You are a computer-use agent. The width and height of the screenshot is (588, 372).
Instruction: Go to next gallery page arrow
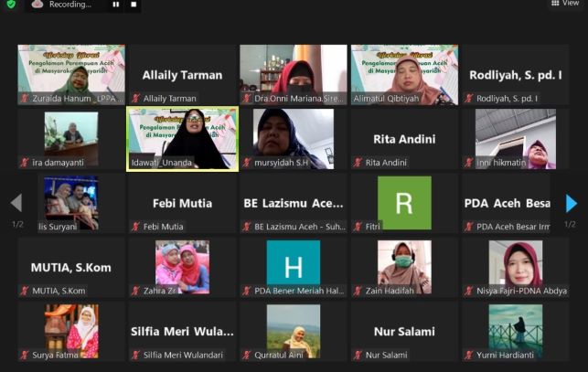[x=572, y=203]
